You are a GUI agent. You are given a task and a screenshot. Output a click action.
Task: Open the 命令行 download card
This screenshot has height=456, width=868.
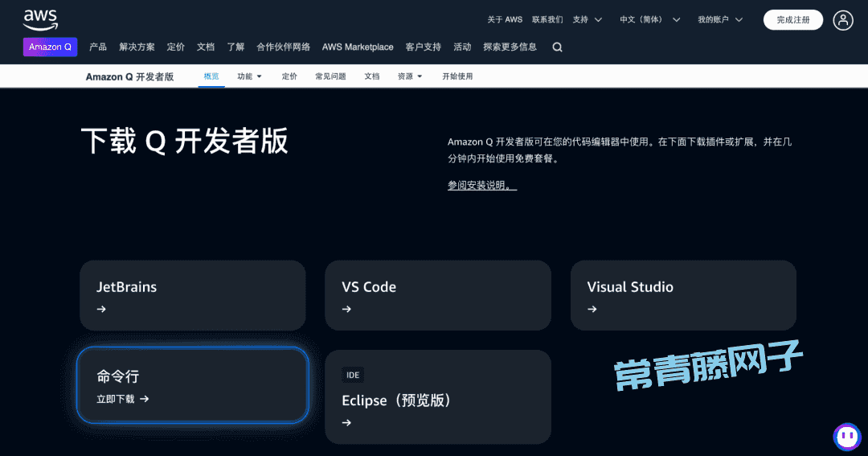pyautogui.click(x=193, y=385)
